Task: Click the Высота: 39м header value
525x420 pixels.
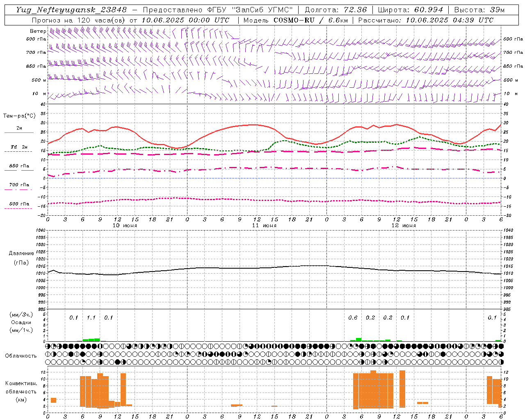Action: click(x=479, y=10)
